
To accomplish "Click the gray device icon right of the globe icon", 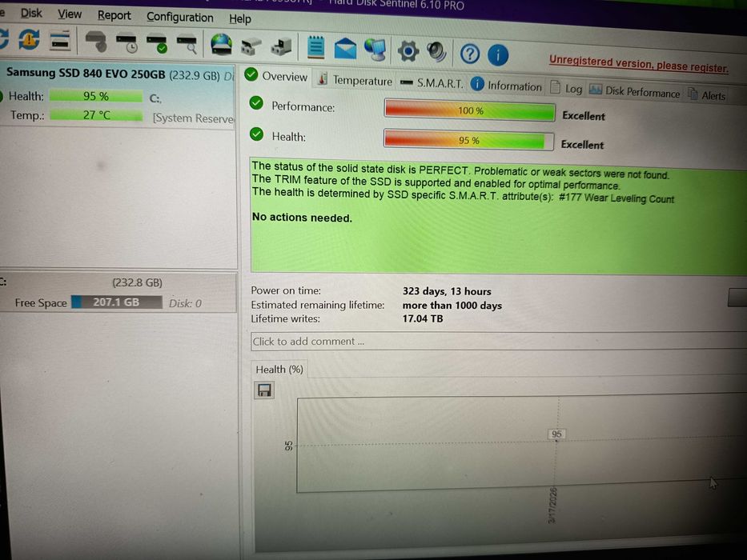I will point(251,46).
